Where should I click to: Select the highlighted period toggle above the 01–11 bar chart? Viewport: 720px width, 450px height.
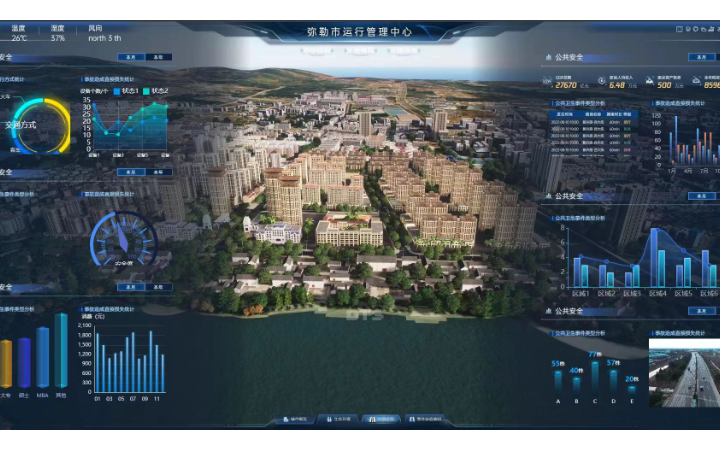pyautogui.click(x=131, y=287)
